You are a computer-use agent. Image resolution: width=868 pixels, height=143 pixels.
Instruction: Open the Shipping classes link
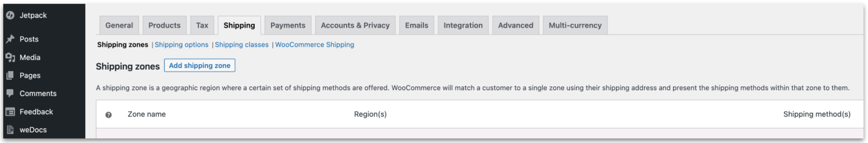pos(241,45)
